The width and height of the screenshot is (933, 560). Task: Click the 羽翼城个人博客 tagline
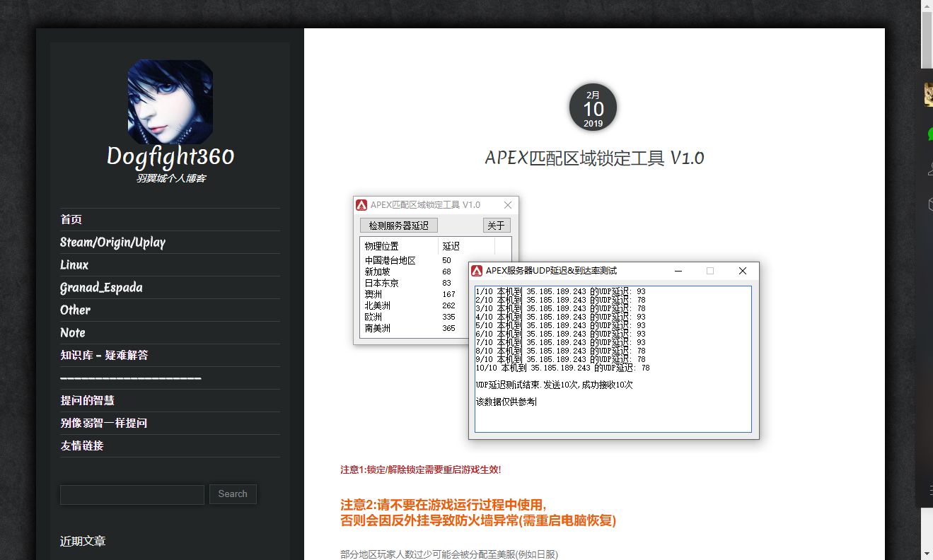tap(170, 178)
